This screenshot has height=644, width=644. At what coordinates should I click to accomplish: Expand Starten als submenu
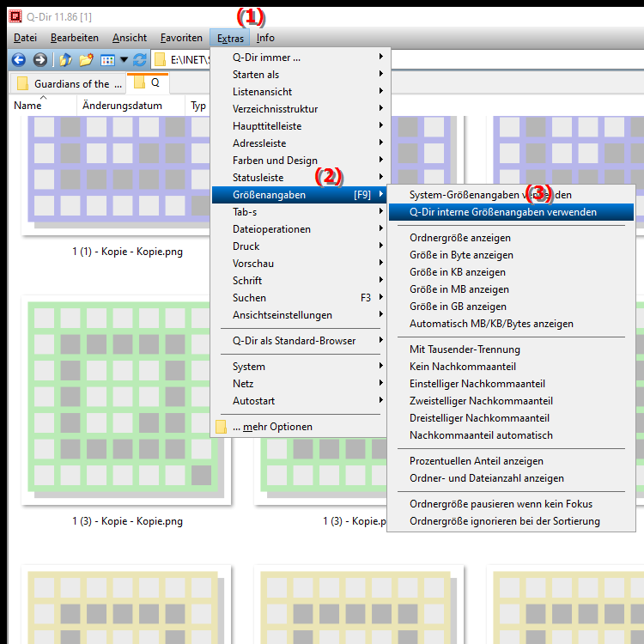(x=299, y=75)
